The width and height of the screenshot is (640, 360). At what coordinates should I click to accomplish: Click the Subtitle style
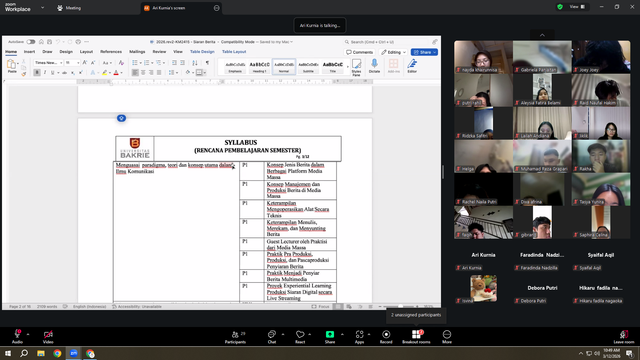(x=308, y=67)
